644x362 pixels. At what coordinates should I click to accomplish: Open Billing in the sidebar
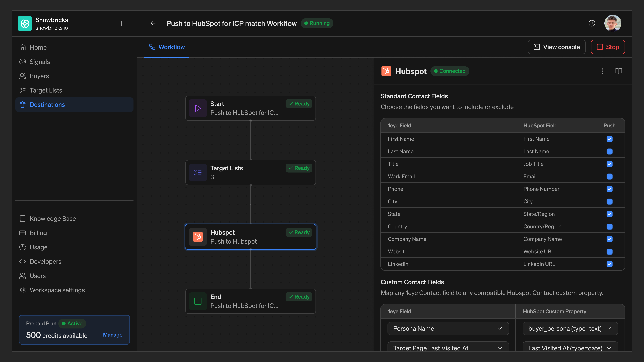click(x=74, y=233)
